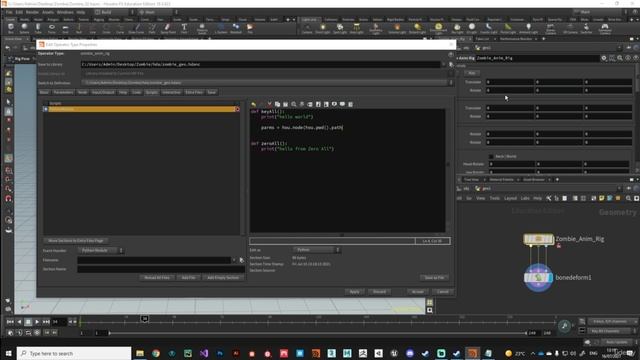The image size is (640, 360).
Task: Switch to the Parameters tab
Action: coord(63,92)
